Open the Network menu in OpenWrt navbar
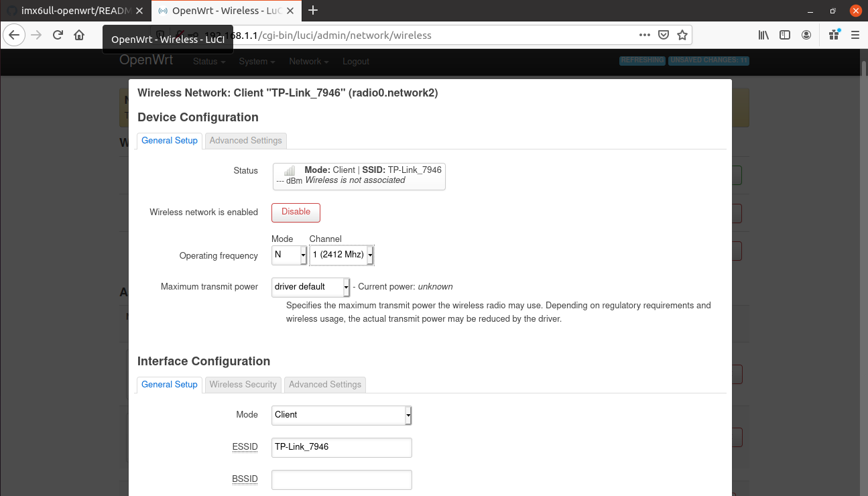Viewport: 868px width, 496px height. coord(308,62)
